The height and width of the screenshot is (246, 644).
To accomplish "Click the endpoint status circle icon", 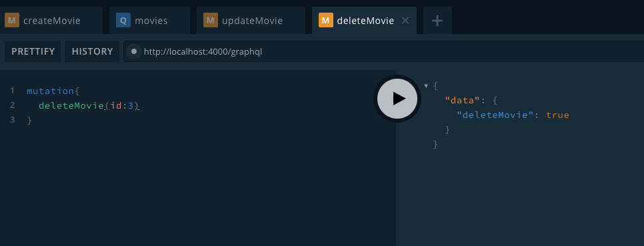I will [134, 52].
